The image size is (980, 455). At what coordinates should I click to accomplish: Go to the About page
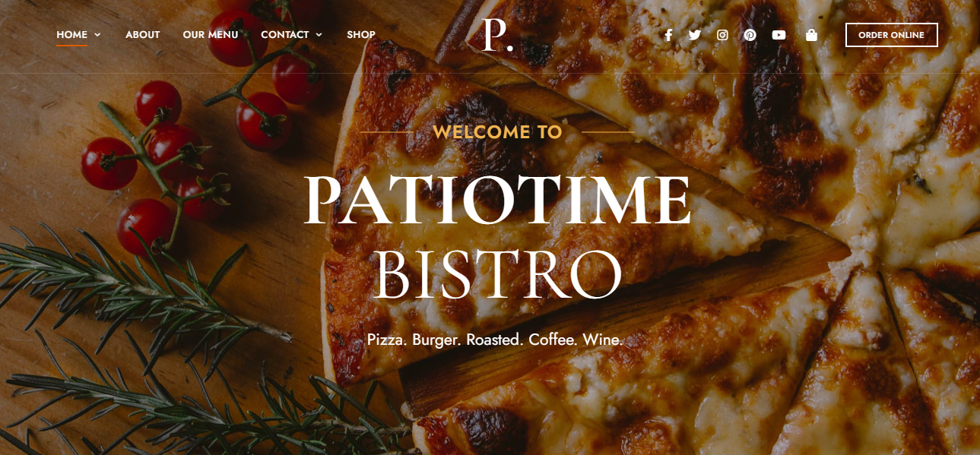[x=142, y=35]
